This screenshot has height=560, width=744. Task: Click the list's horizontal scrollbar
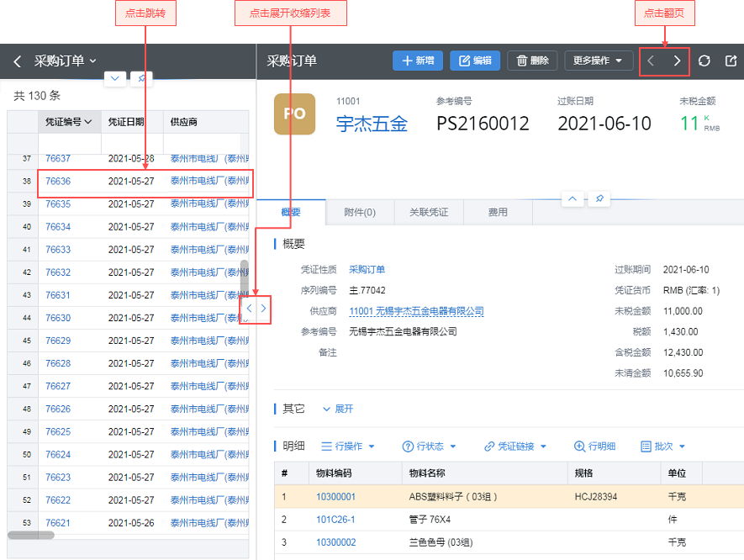[31, 535]
